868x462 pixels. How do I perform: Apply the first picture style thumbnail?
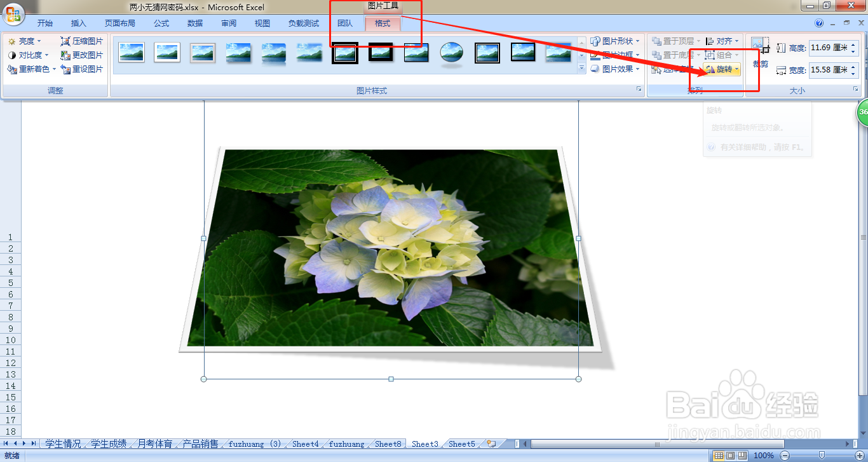coord(132,53)
